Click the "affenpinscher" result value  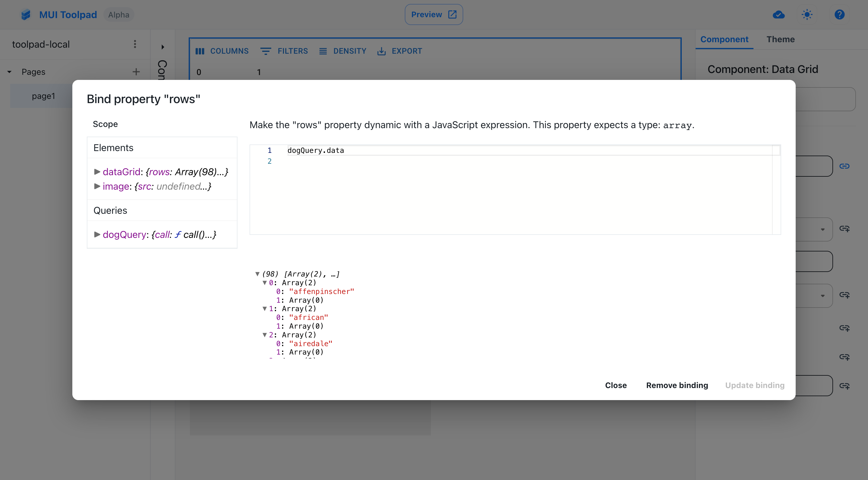coord(322,291)
